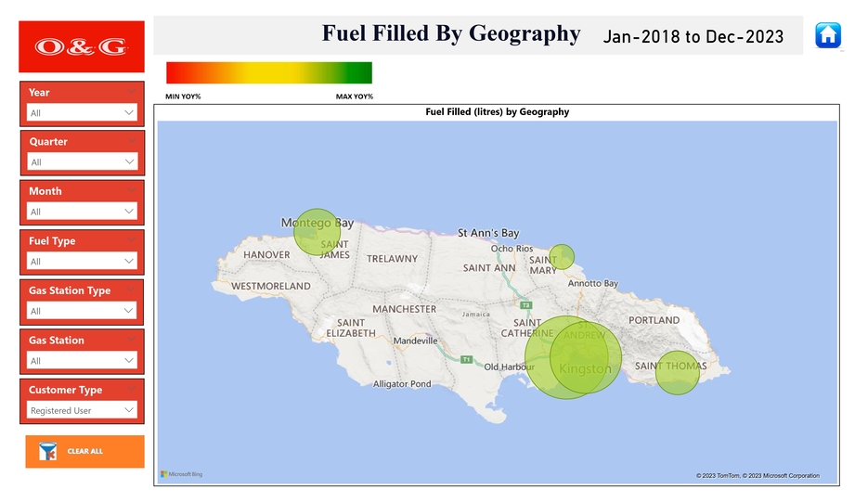Screen dimensions: 868x502
Task: Open the Gas Station Type dropdown
Action: (129, 311)
